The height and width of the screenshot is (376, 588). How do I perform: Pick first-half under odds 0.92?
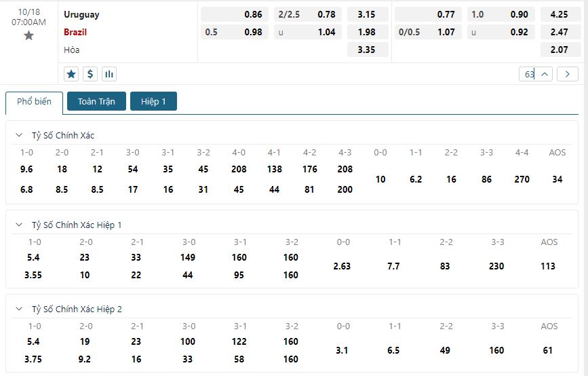point(501,33)
